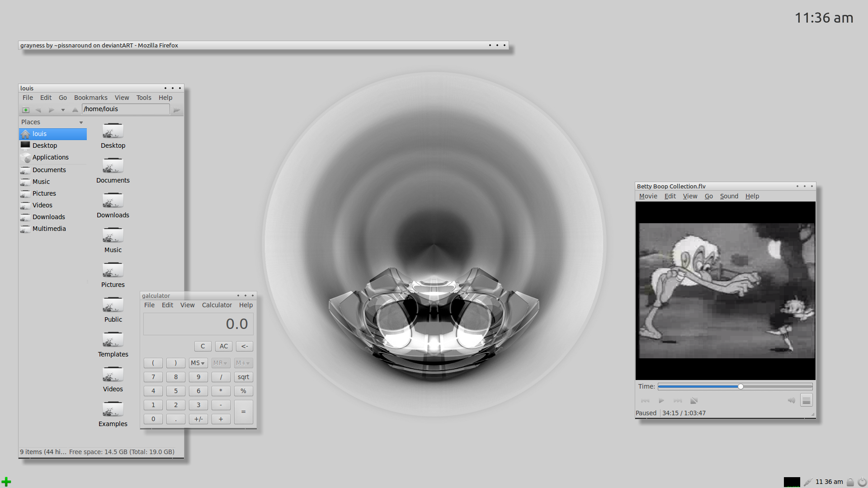Image resolution: width=868 pixels, height=488 pixels.
Task: Select the Templates folder icon in file view
Action: (113, 340)
